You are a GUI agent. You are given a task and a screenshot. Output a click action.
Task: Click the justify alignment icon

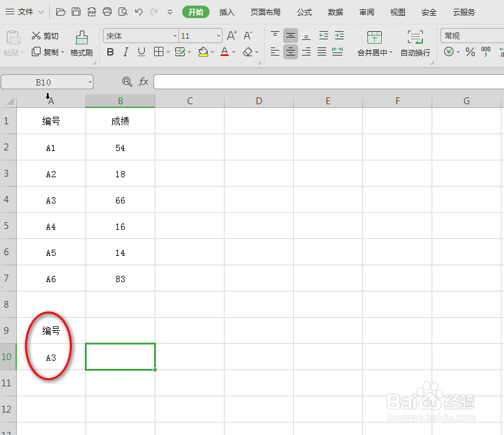(x=322, y=51)
